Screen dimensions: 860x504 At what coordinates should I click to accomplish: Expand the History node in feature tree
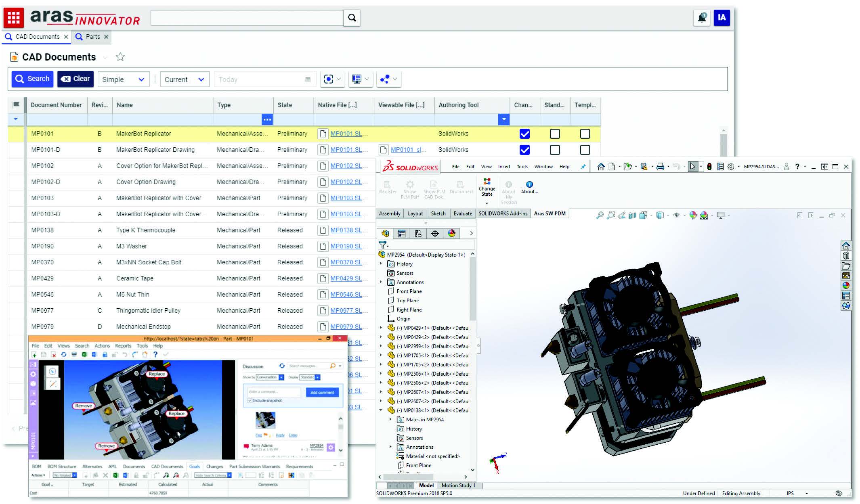[381, 264]
